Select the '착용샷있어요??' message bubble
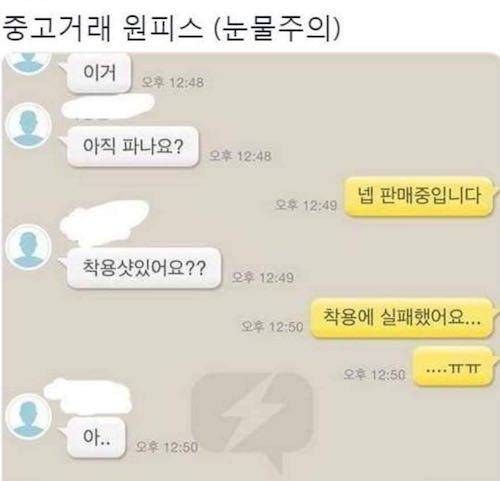The image size is (500, 481). tap(144, 268)
